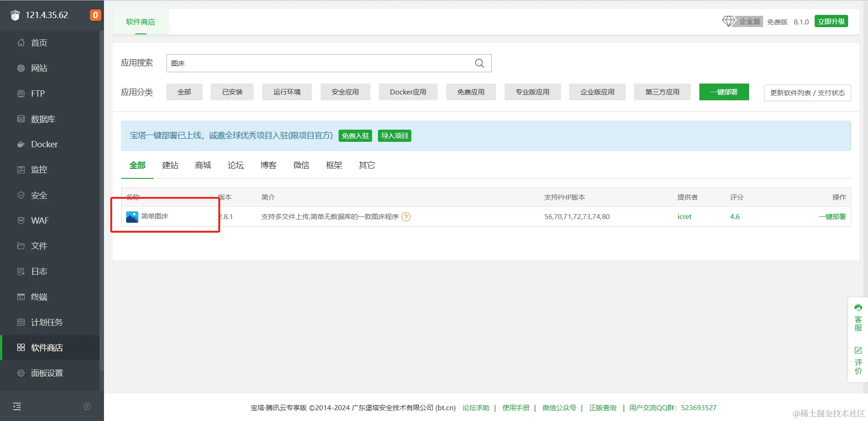Select the 全部 deployment tab
Viewport: 868px width, 421px height.
[x=137, y=165]
